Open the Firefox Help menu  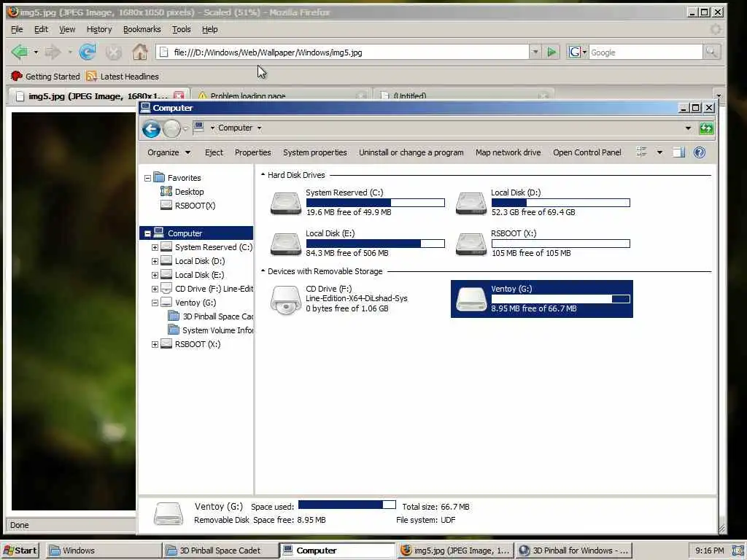(209, 29)
